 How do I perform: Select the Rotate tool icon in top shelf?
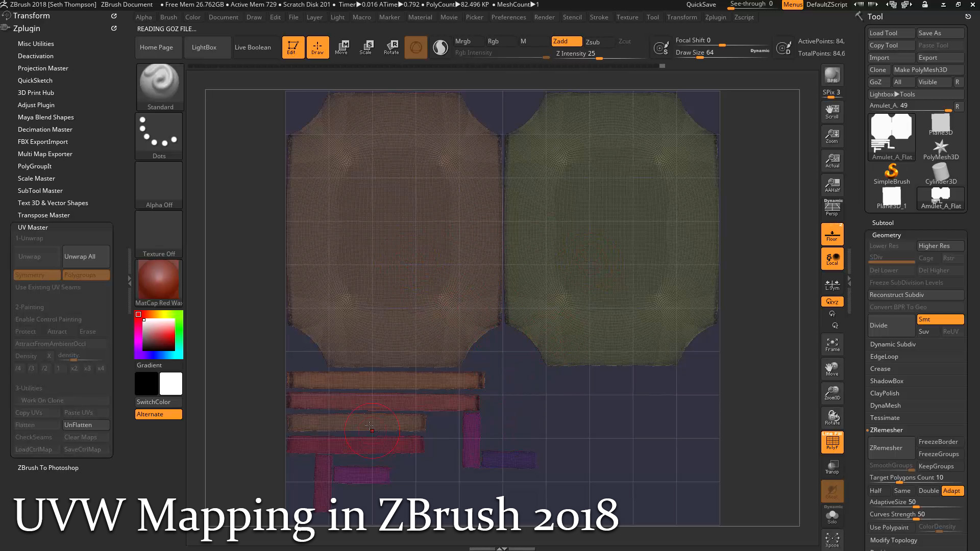pos(391,47)
